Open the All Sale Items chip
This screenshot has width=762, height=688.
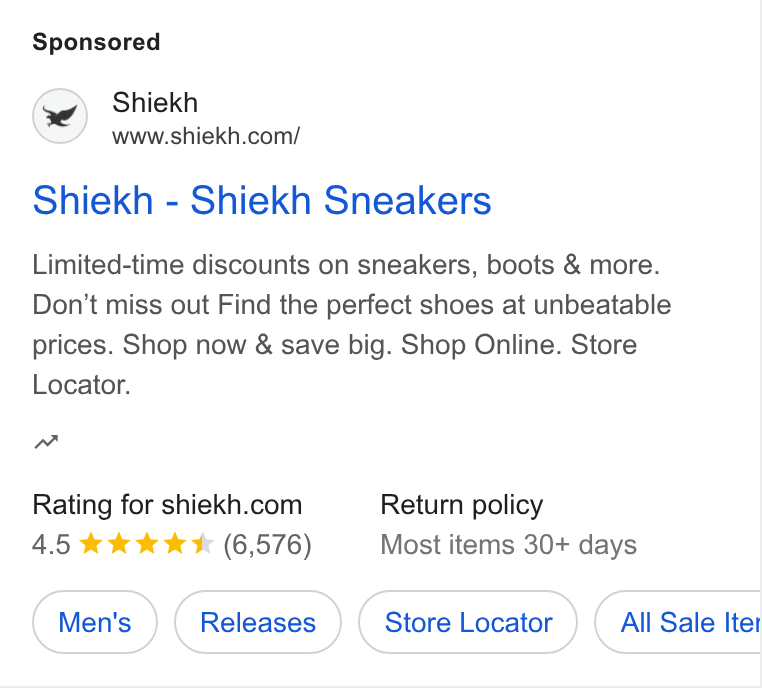click(x=678, y=622)
